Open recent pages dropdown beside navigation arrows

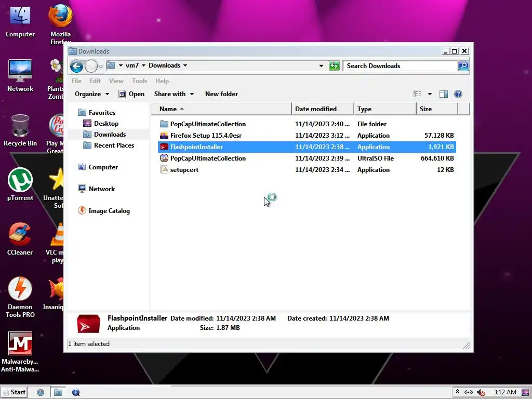(x=101, y=66)
